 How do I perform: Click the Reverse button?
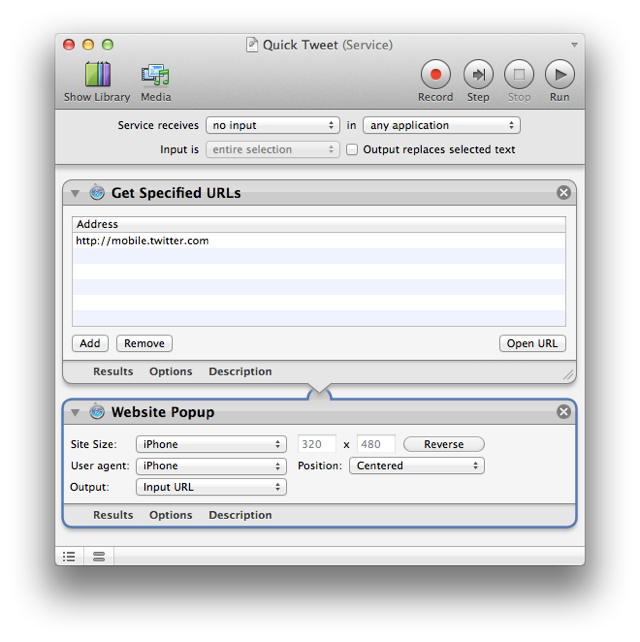[443, 444]
